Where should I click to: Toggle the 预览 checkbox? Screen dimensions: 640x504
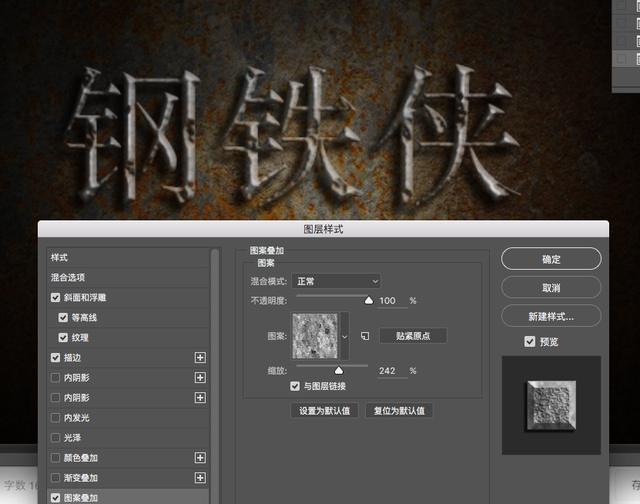pyautogui.click(x=529, y=342)
